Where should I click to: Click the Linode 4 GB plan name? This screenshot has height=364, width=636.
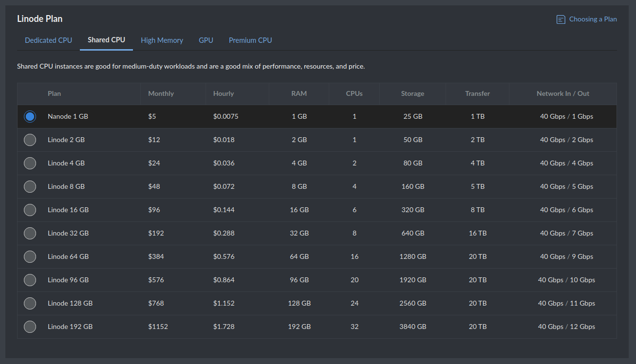[x=66, y=164]
